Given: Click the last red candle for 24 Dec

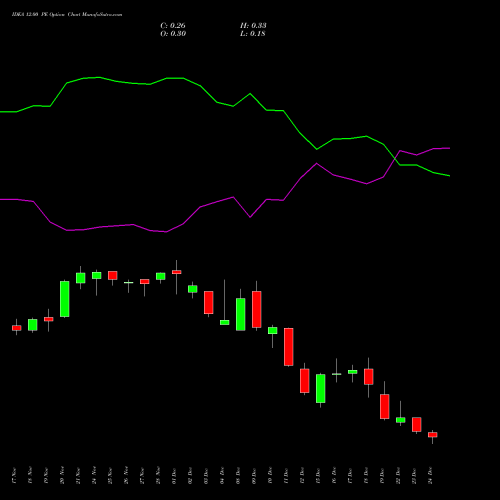Looking at the screenshot, I should pos(433,435).
